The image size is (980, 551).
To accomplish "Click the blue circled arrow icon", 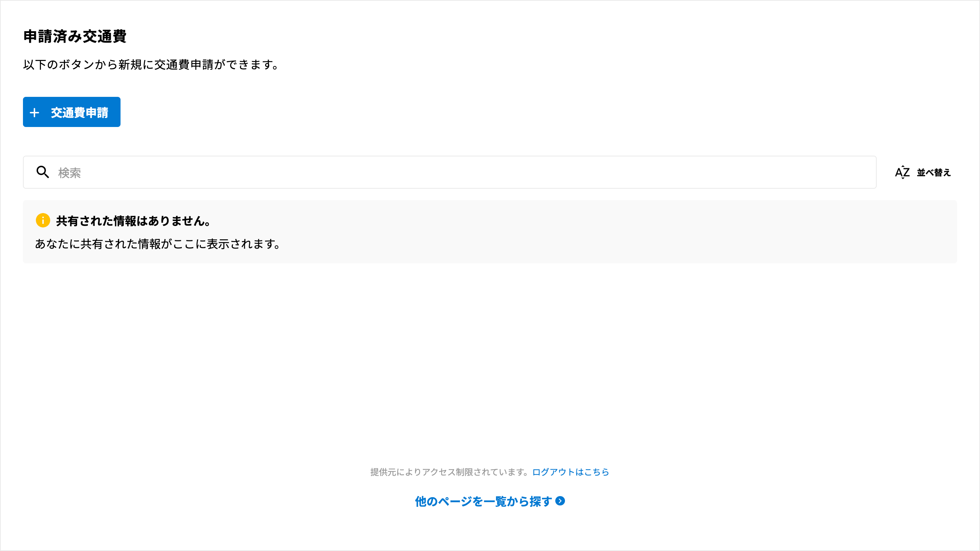I will [x=560, y=501].
